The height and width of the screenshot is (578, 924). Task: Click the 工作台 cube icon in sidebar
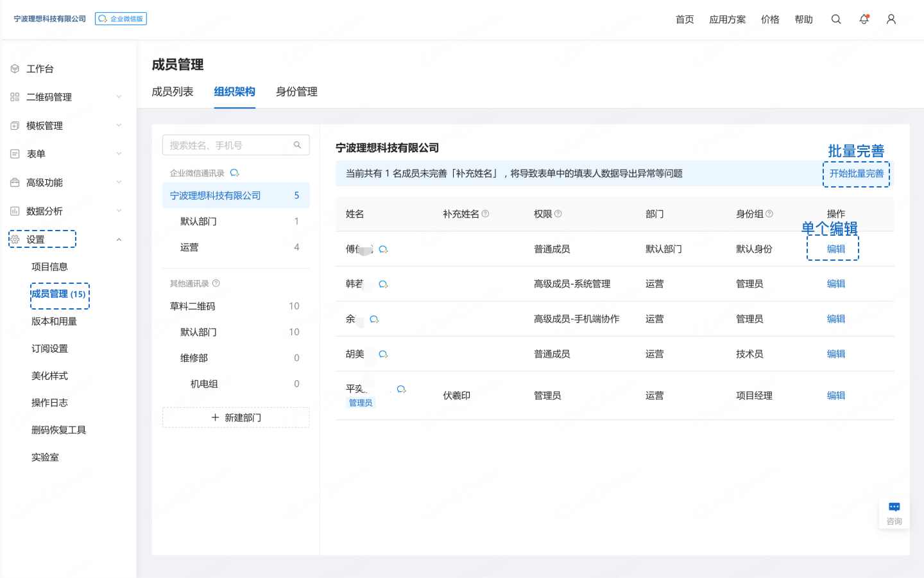(15, 69)
